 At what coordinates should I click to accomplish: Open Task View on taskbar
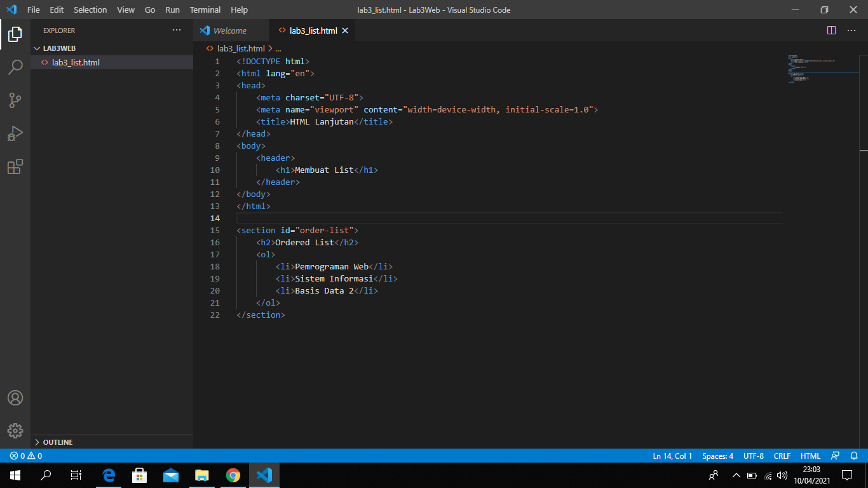(x=76, y=475)
